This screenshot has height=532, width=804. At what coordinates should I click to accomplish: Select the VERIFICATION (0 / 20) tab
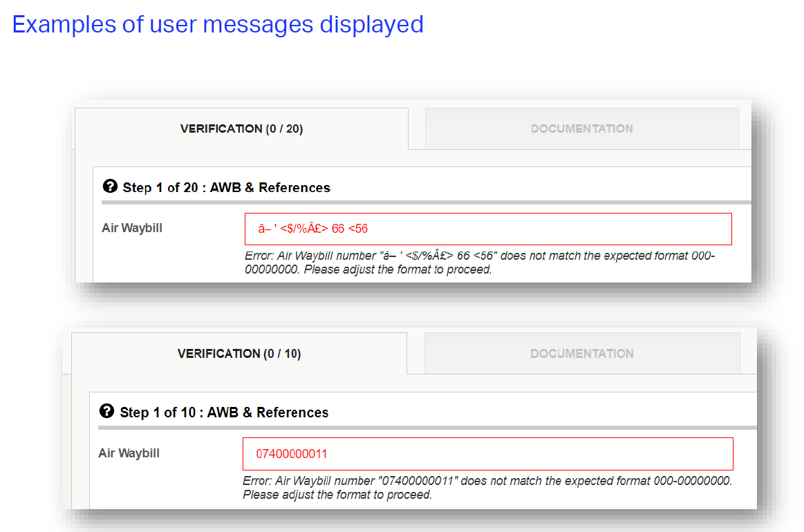[x=241, y=129]
